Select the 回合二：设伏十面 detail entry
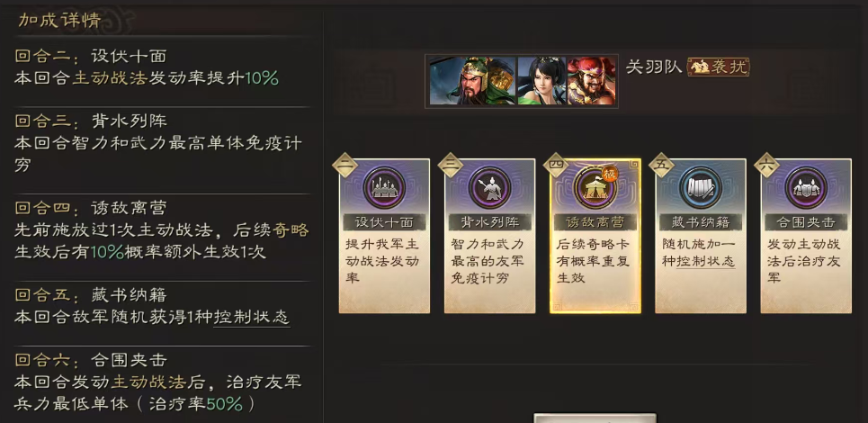Image resolution: width=868 pixels, height=423 pixels. pos(146,67)
